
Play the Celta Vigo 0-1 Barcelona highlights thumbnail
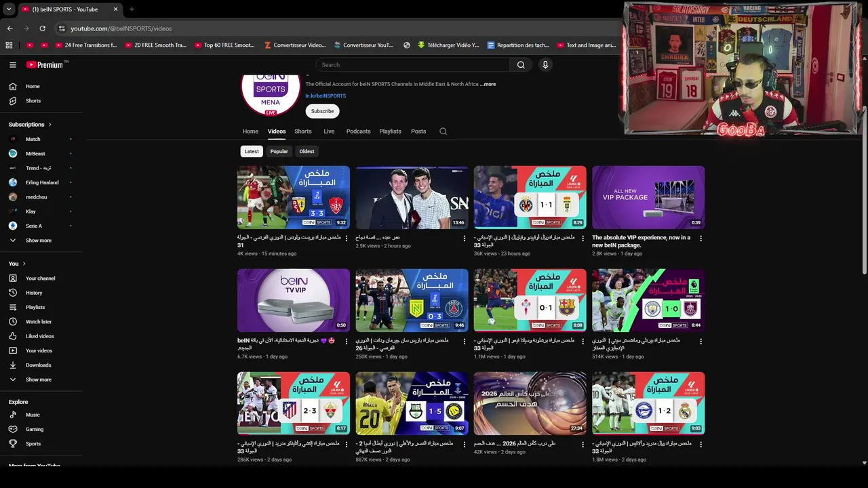[530, 300]
